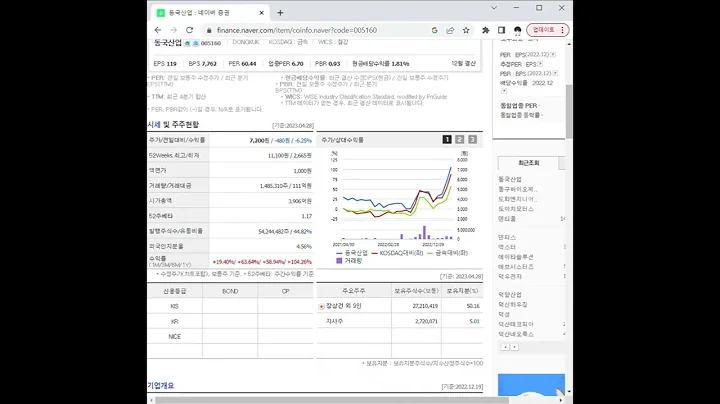Click scrollbar down arrow at bottom right
Viewport: 720px width, 404px height.
pos(569,392)
